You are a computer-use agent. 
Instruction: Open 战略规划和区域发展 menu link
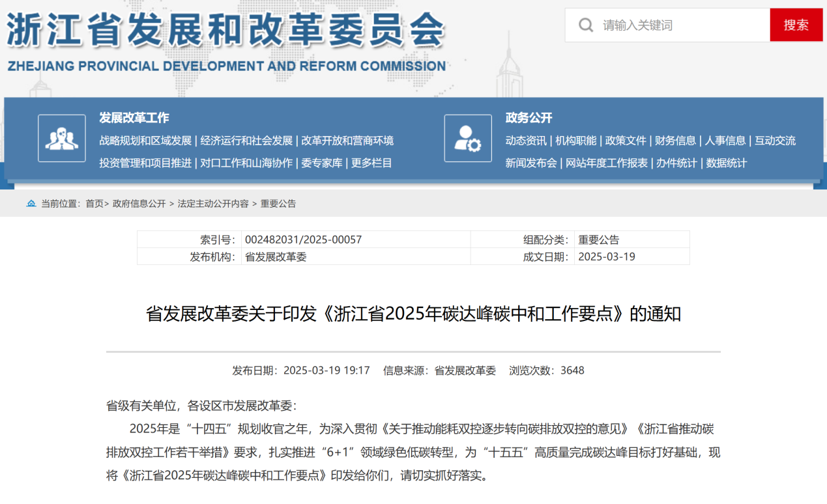pyautogui.click(x=145, y=141)
